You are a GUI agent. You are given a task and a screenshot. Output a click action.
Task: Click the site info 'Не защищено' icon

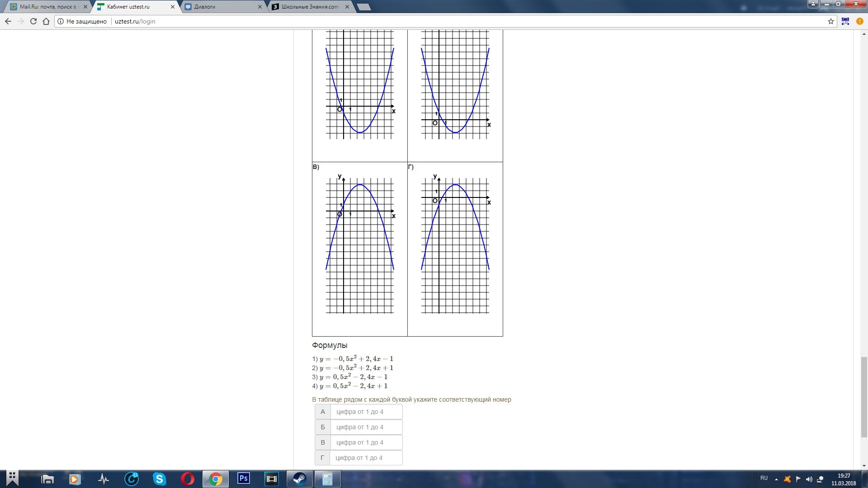pyautogui.click(x=61, y=21)
